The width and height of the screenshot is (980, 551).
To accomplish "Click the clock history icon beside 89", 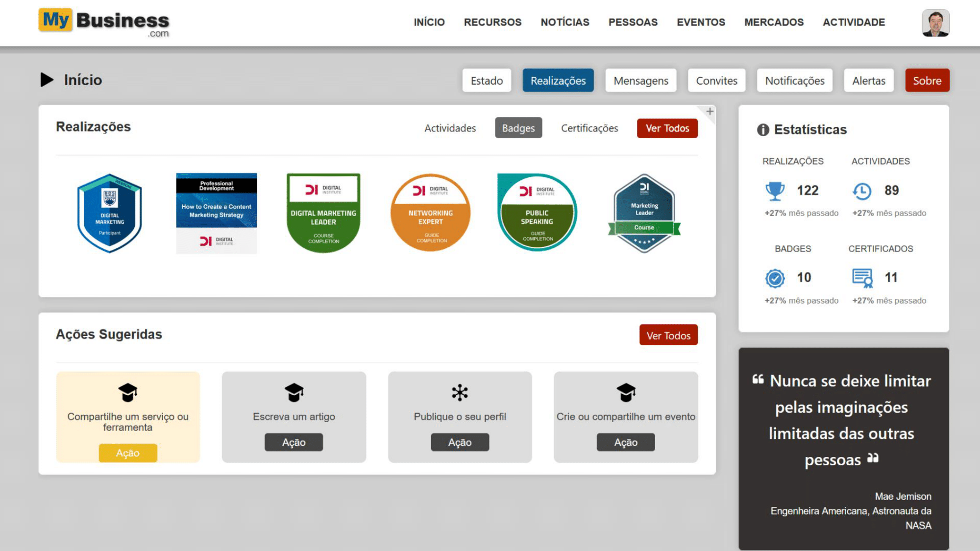I will (862, 191).
